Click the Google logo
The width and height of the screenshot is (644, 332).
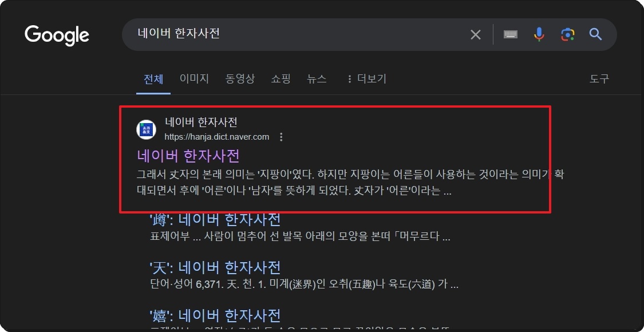(x=57, y=34)
